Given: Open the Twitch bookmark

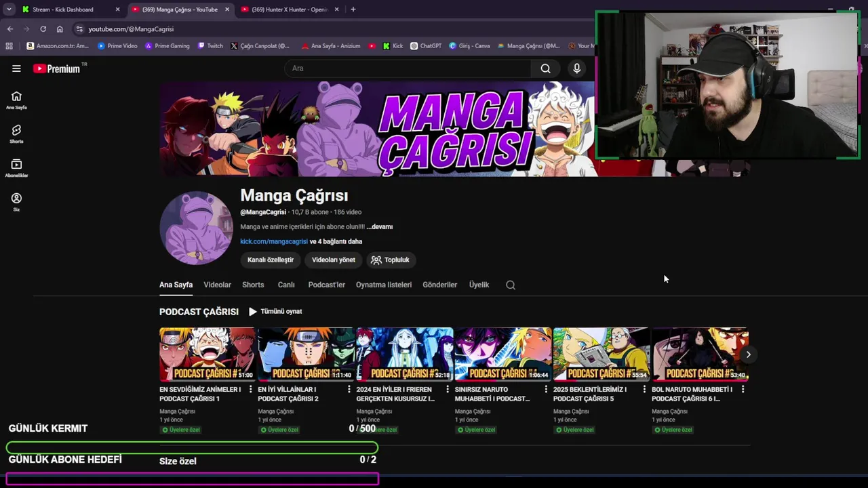Looking at the screenshot, I should coord(210,46).
